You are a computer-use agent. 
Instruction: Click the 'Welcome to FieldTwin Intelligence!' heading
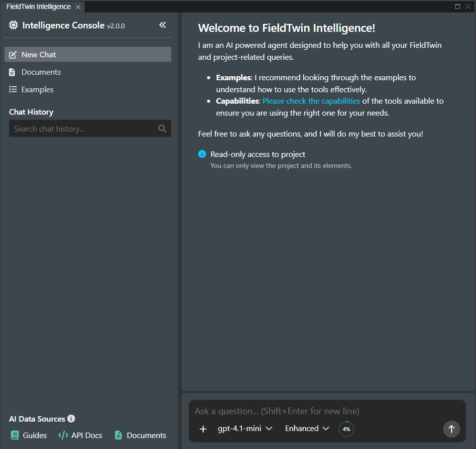pyautogui.click(x=287, y=28)
